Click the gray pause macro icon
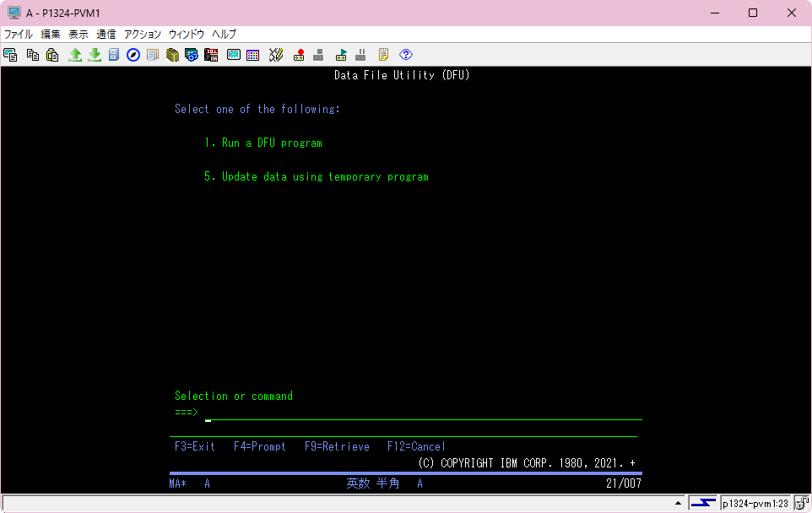This screenshot has width=812, height=513. [361, 54]
